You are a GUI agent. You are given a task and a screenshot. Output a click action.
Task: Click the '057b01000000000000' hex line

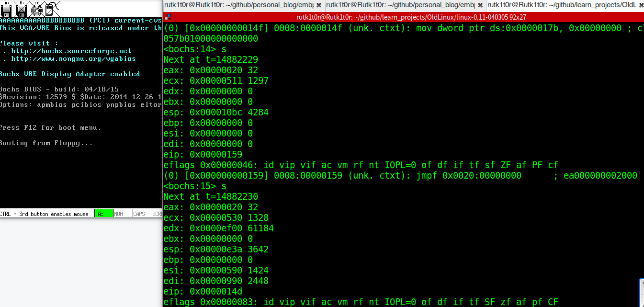pyautogui.click(x=211, y=38)
